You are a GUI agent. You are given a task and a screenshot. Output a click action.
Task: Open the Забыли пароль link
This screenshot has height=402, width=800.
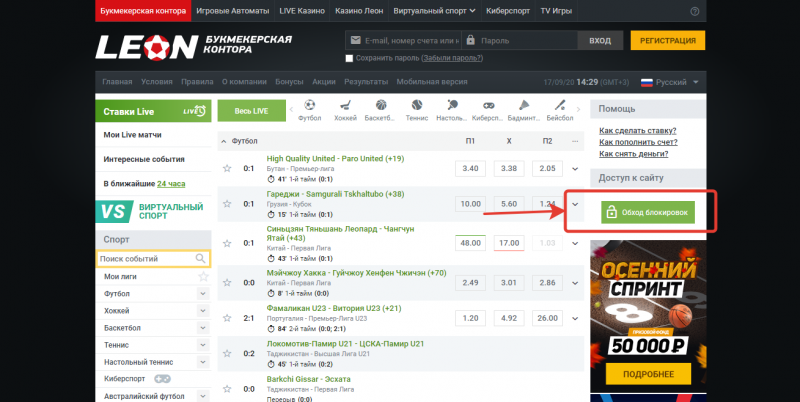(453, 58)
